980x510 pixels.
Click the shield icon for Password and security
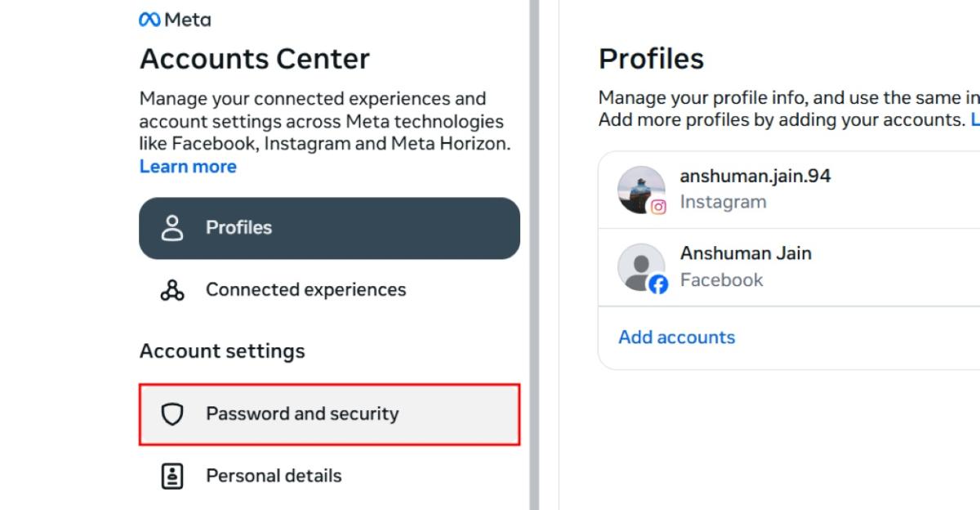[173, 414]
